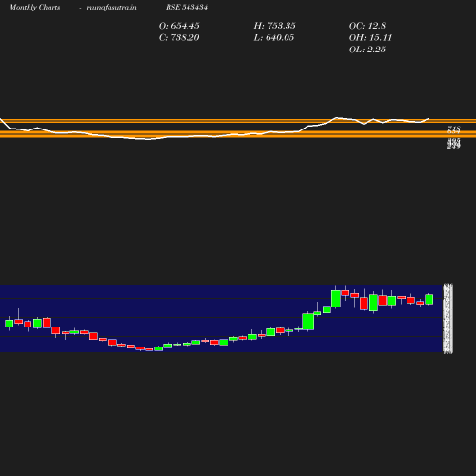The image size is (476, 476).
Task: Select the munafasutra.in site label
Action: (x=111, y=7)
